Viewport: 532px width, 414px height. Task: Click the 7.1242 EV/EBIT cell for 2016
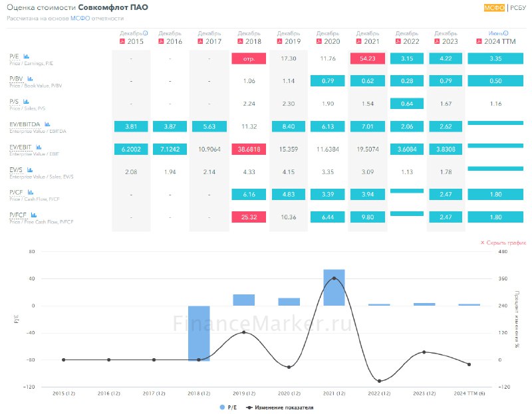[170, 150]
